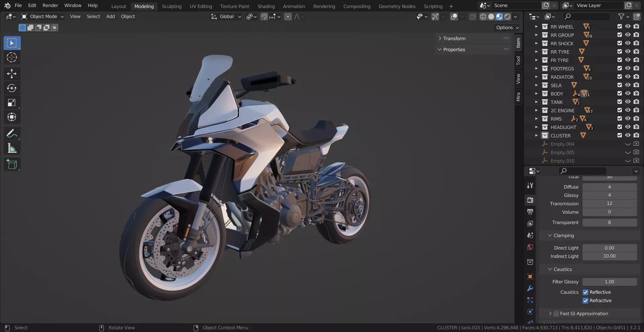Select the Measure tool
The height and width of the screenshot is (332, 644).
tap(12, 148)
